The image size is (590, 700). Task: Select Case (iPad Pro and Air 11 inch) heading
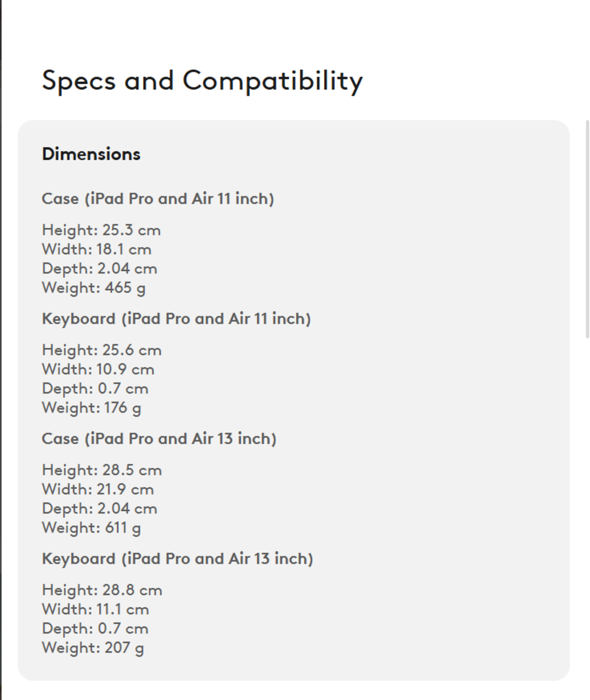click(157, 199)
